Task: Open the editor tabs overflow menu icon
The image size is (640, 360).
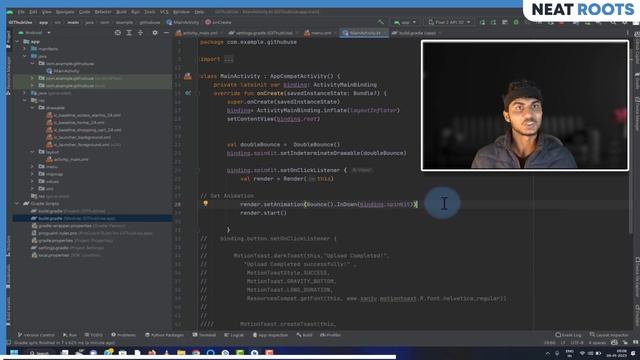Action: coord(627,33)
